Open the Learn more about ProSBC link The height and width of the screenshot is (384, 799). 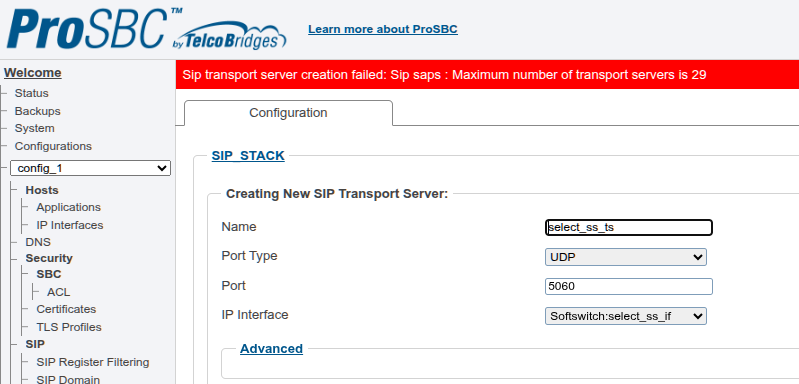(383, 29)
